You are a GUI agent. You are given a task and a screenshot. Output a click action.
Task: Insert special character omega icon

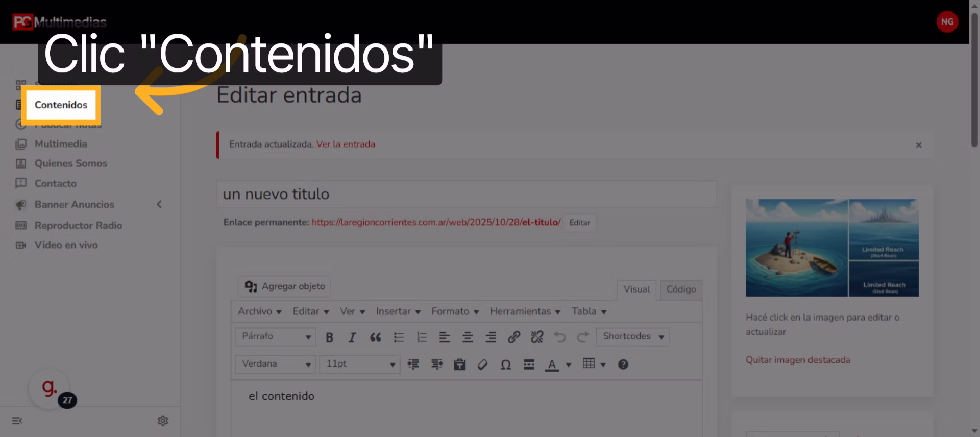tap(505, 365)
